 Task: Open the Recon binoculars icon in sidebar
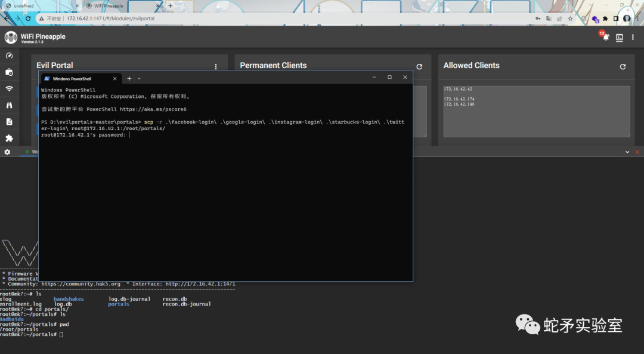coord(9,105)
